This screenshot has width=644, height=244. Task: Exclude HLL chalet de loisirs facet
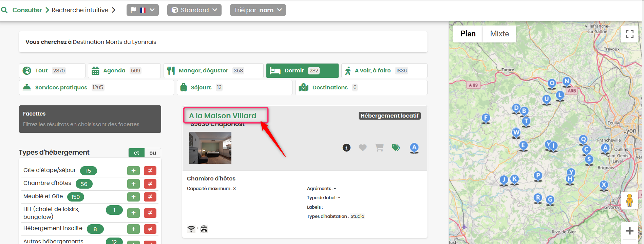tap(150, 213)
